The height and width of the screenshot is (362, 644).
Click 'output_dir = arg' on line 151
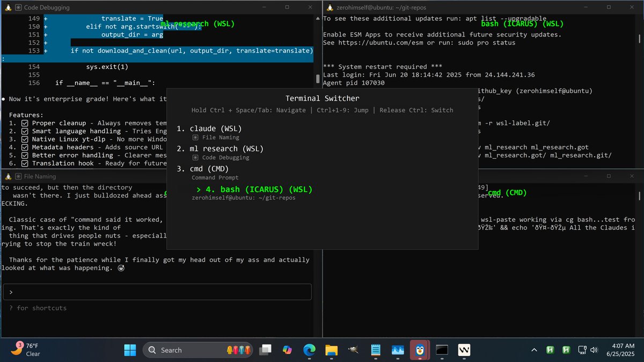tap(132, 35)
